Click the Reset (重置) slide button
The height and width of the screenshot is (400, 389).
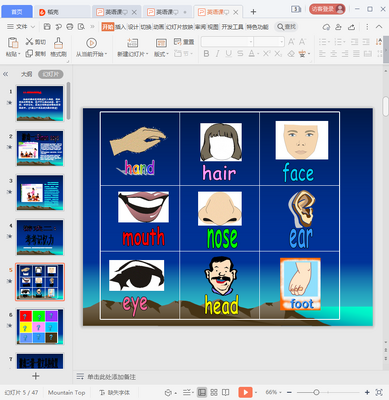pos(184,42)
